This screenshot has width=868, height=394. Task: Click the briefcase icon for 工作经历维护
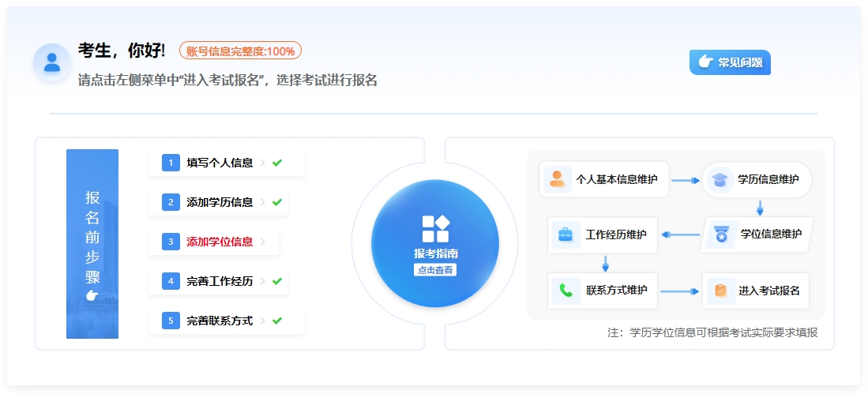(x=566, y=235)
